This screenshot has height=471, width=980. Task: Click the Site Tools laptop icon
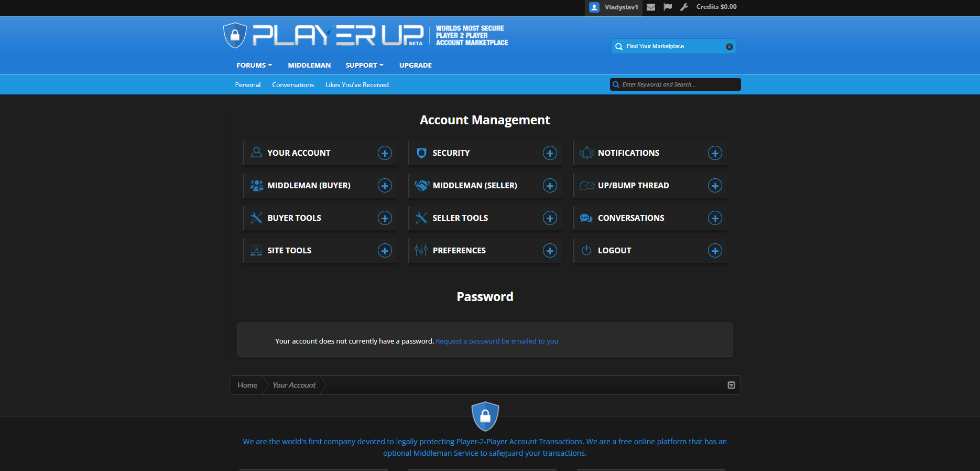coord(256,250)
